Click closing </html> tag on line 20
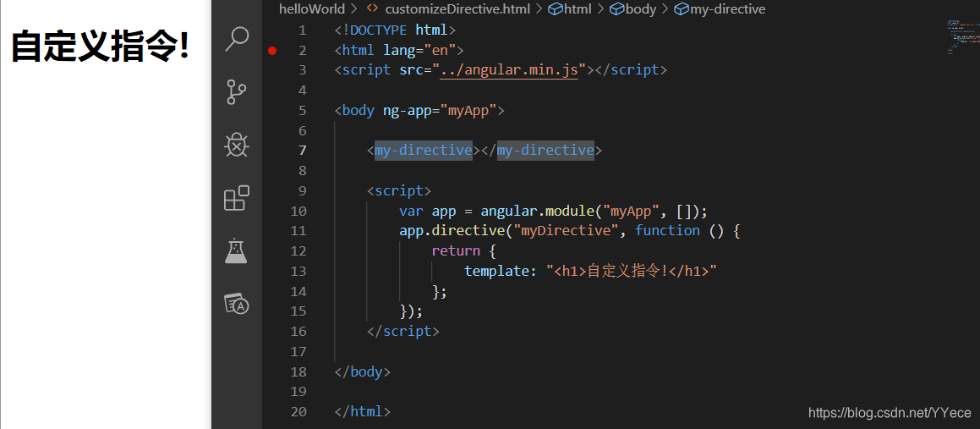This screenshot has width=980, height=429. point(363,411)
